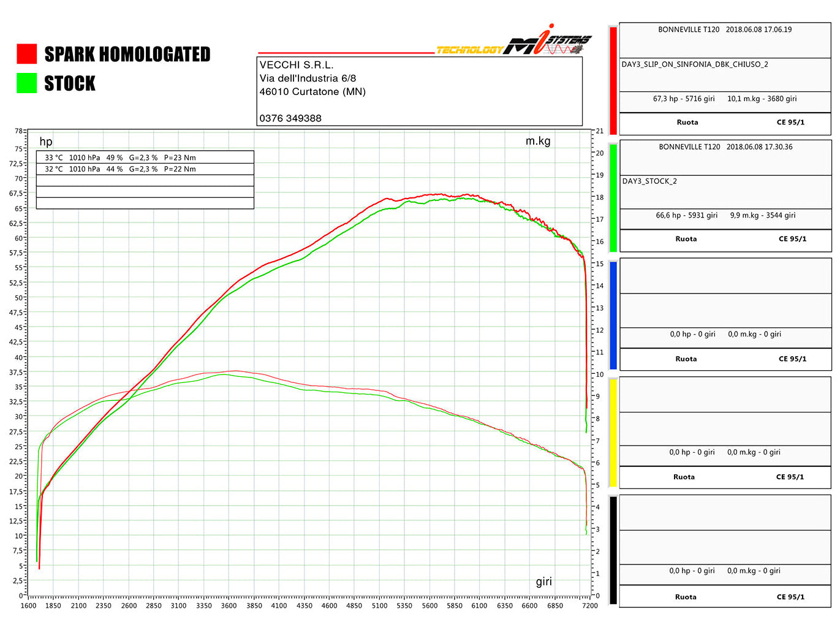840x630 pixels.
Task: Click the phone number 0376 349388
Action: [290, 118]
